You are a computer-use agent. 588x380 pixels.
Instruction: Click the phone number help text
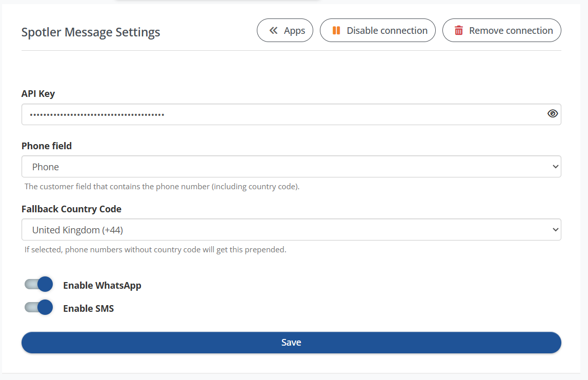click(162, 187)
